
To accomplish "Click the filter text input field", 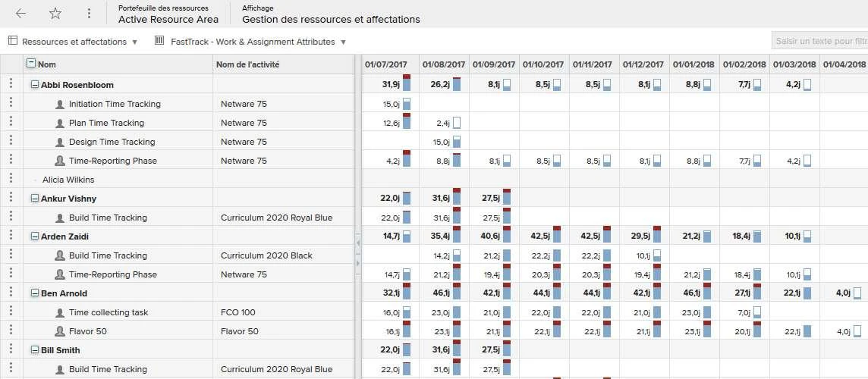I will (820, 41).
